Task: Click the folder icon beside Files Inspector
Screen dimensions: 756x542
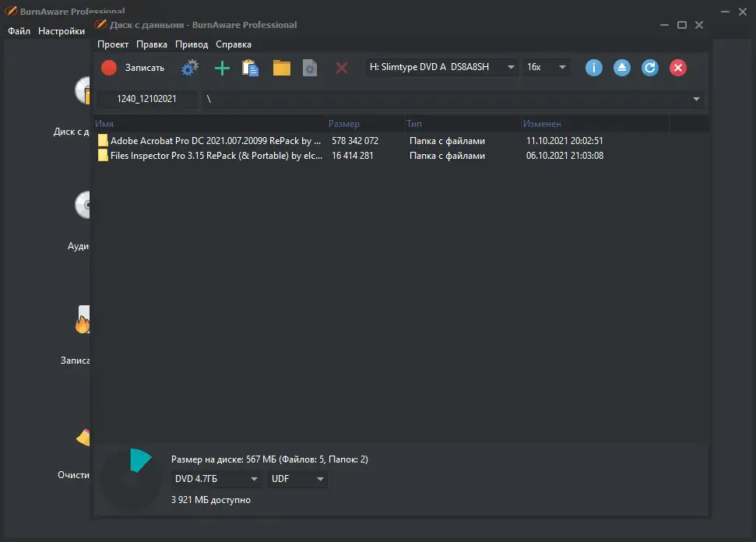Action: pos(103,155)
